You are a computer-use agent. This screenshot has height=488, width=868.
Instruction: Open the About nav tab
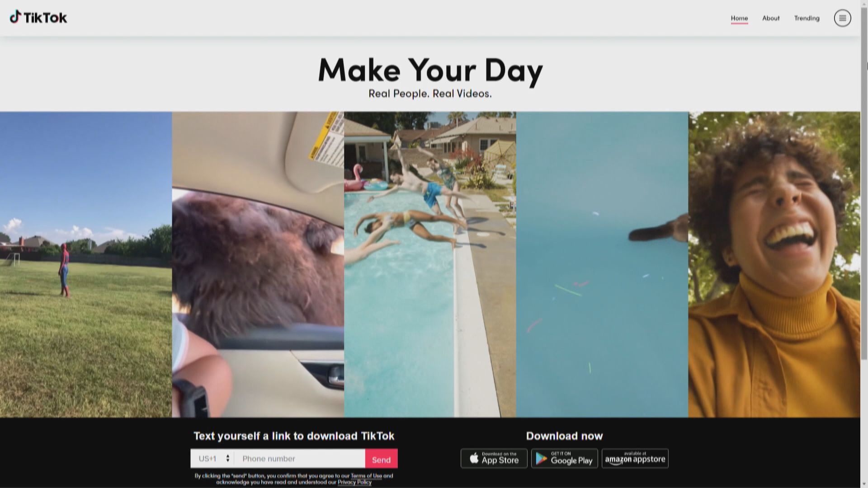[x=771, y=18]
